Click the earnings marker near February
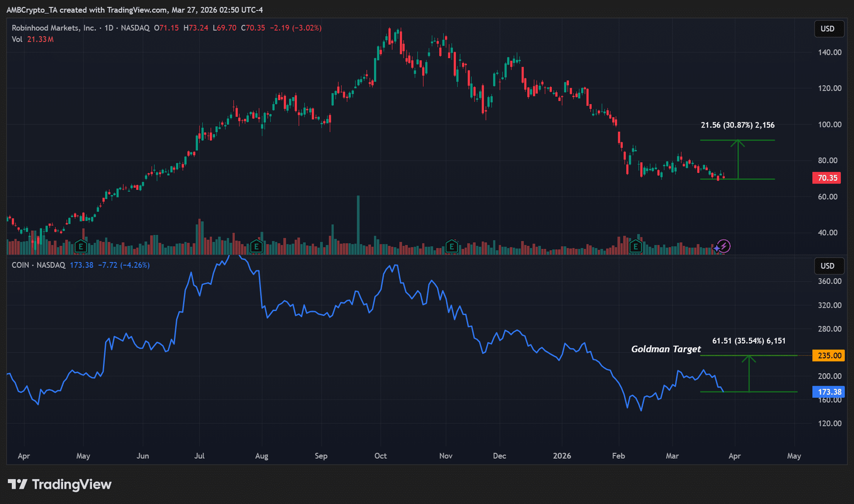Screen dimensions: 854x504 point(635,246)
